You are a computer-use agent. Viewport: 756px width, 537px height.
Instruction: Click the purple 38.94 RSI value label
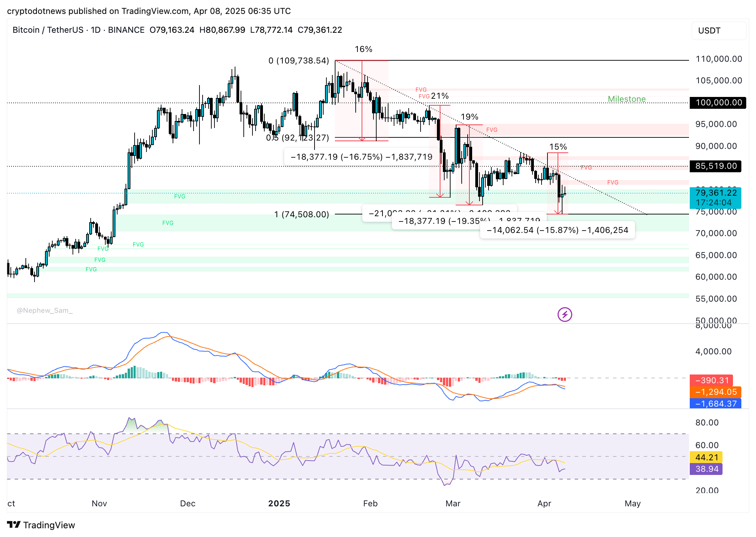706,469
